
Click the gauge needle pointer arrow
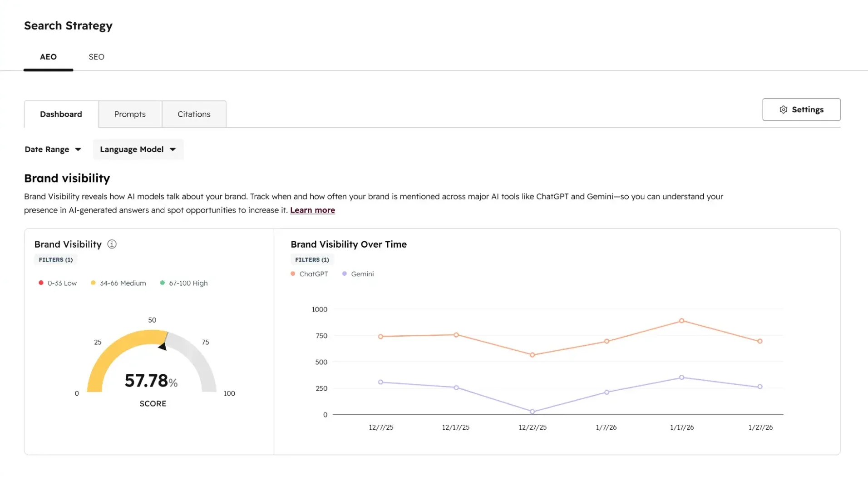163,346
